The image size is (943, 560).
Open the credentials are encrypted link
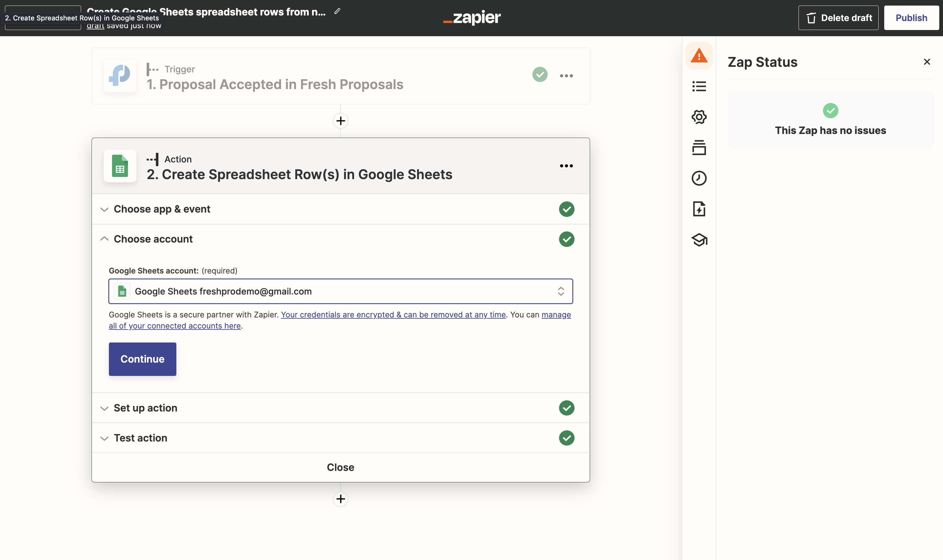[393, 315]
